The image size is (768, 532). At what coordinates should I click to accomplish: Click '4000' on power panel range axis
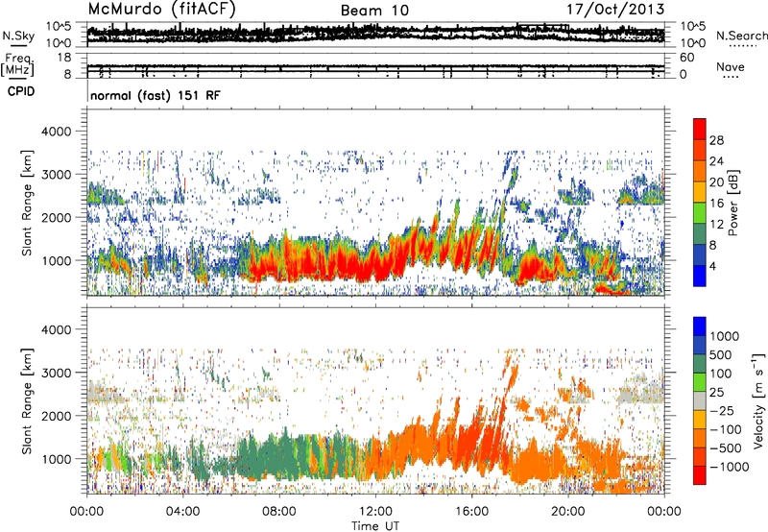[x=56, y=132]
